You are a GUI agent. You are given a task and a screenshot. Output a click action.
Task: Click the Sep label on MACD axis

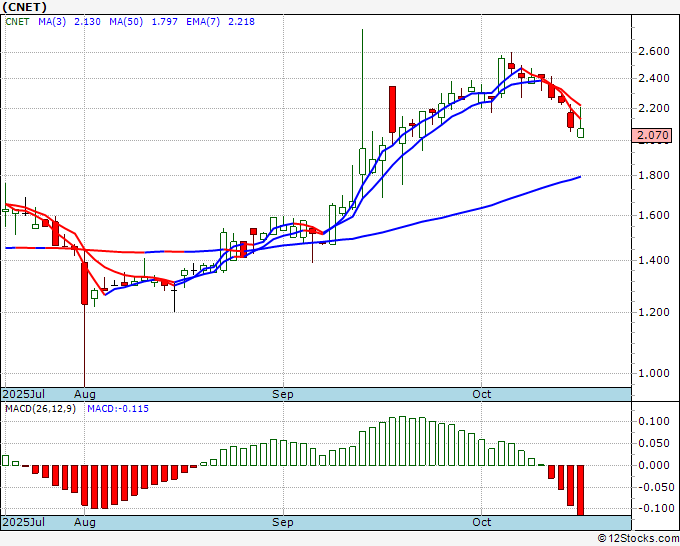[283, 522]
